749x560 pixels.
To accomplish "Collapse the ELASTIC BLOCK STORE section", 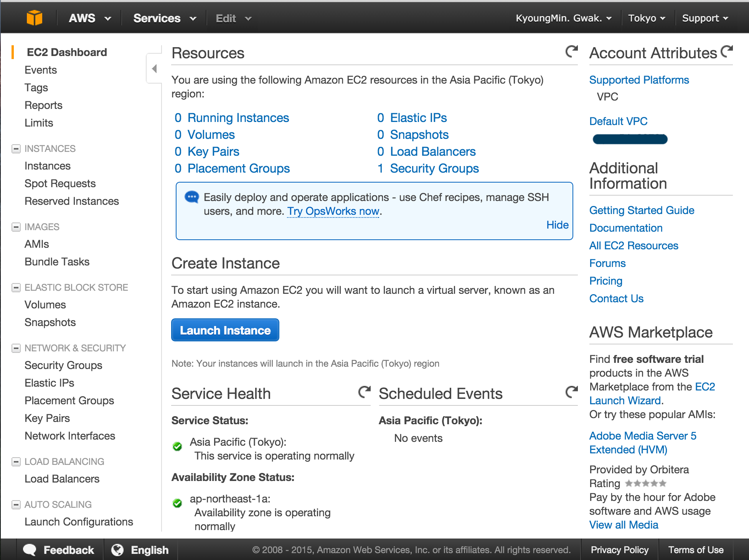I will point(16,287).
